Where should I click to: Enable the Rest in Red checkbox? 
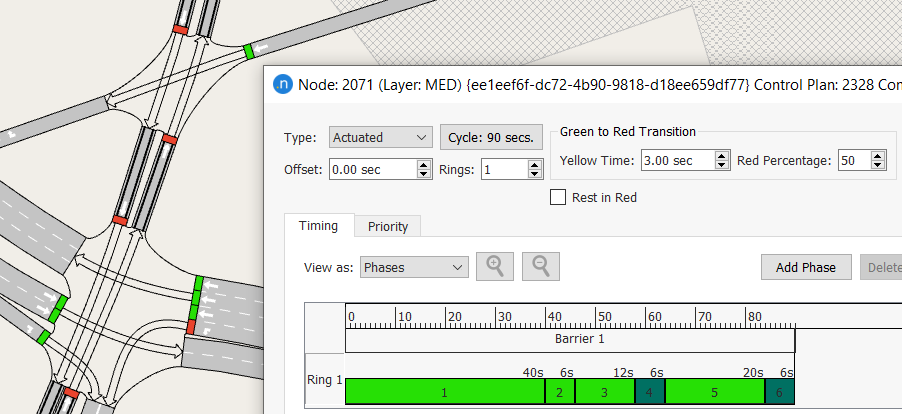(x=559, y=197)
